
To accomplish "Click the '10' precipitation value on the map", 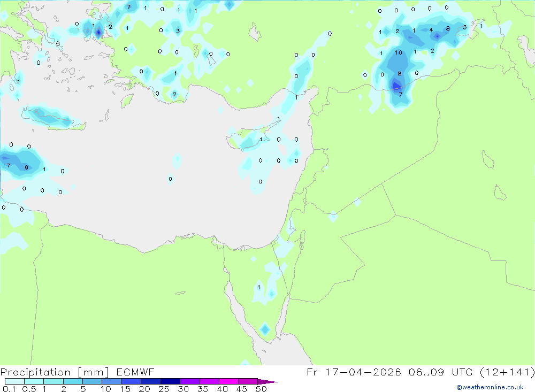I will [x=399, y=52].
